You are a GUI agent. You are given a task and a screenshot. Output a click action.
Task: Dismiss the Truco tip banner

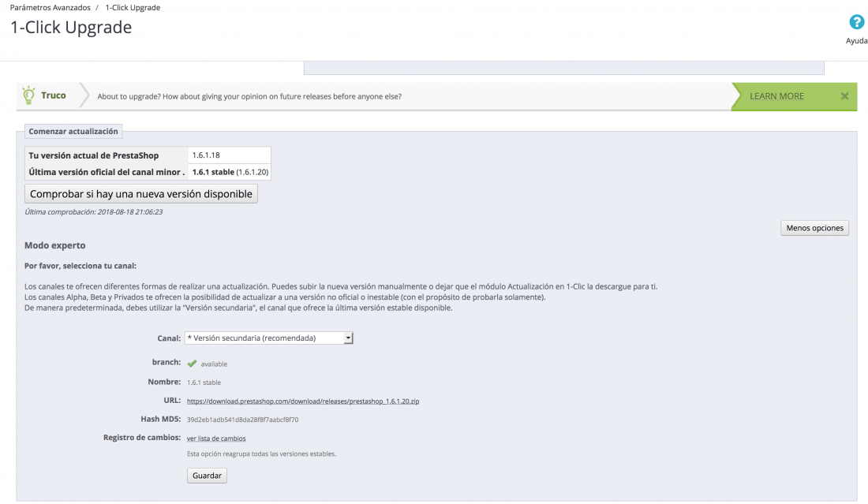pos(844,96)
